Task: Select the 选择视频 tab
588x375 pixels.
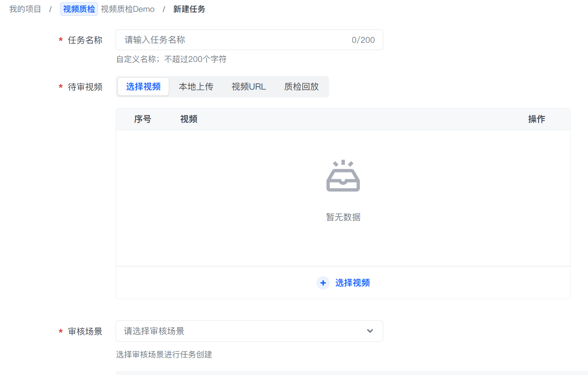Action: 143,87
